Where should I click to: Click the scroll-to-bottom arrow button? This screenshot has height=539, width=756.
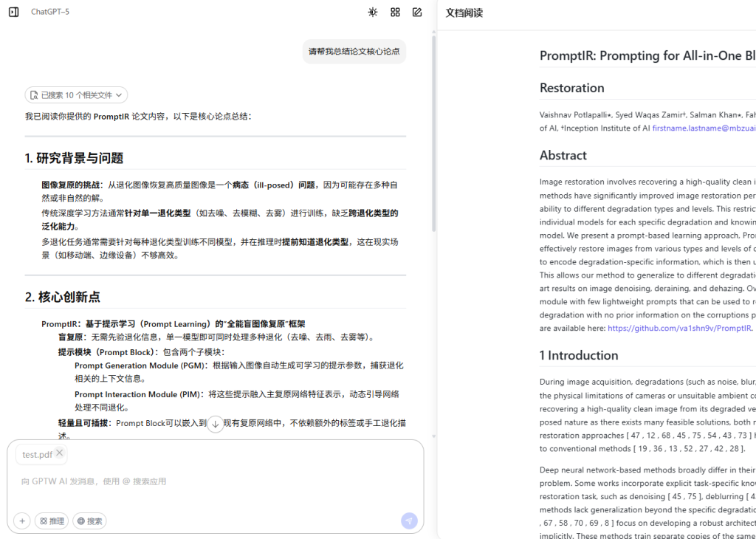[215, 425]
